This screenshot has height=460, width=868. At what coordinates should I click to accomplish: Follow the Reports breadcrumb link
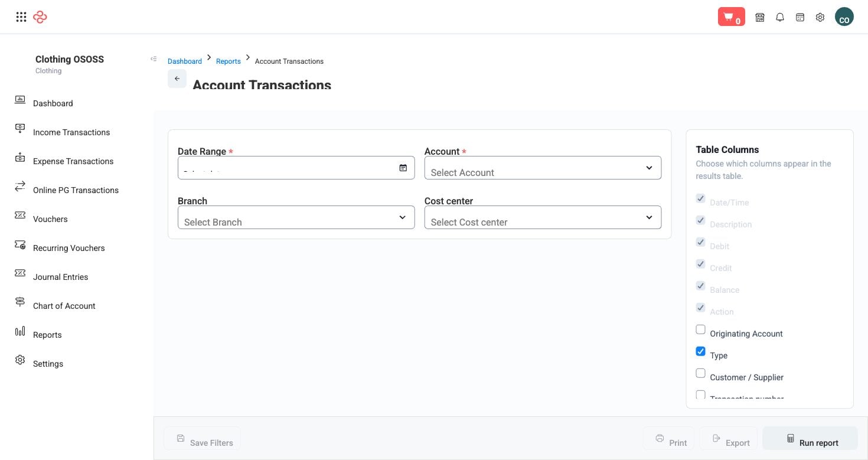tap(229, 61)
